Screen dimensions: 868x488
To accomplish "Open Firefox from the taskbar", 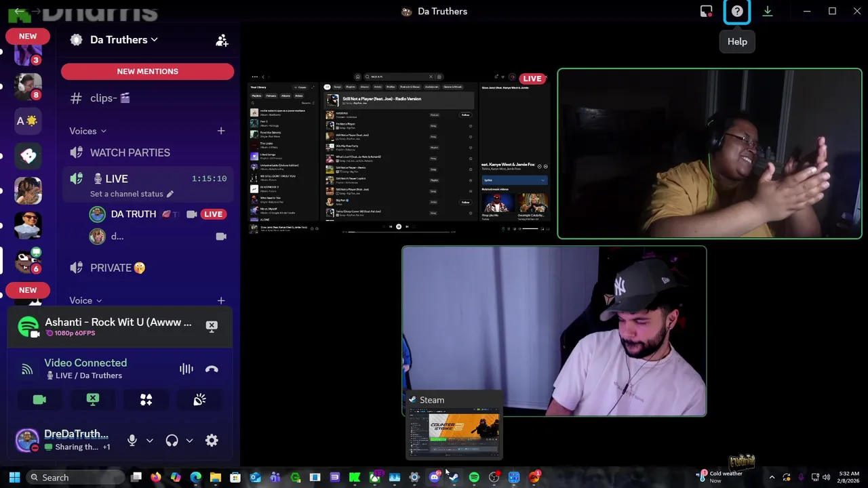I will tap(156, 477).
